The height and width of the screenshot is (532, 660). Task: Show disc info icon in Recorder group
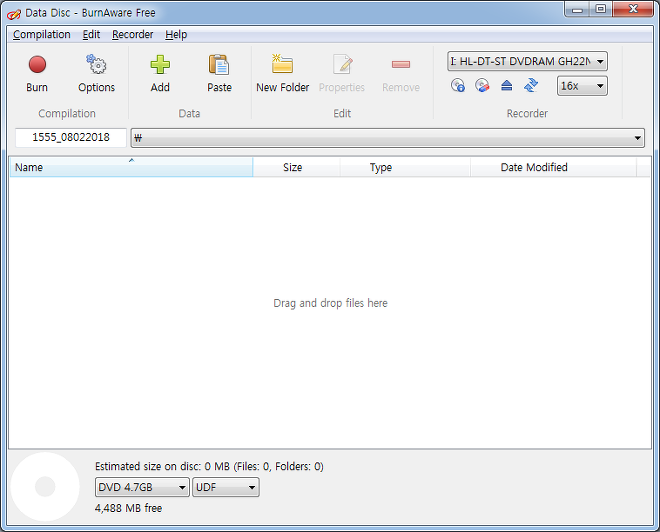458,85
